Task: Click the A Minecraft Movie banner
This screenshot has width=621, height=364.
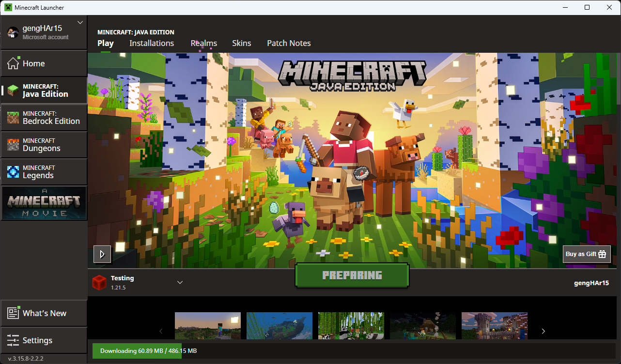Action: click(x=44, y=203)
